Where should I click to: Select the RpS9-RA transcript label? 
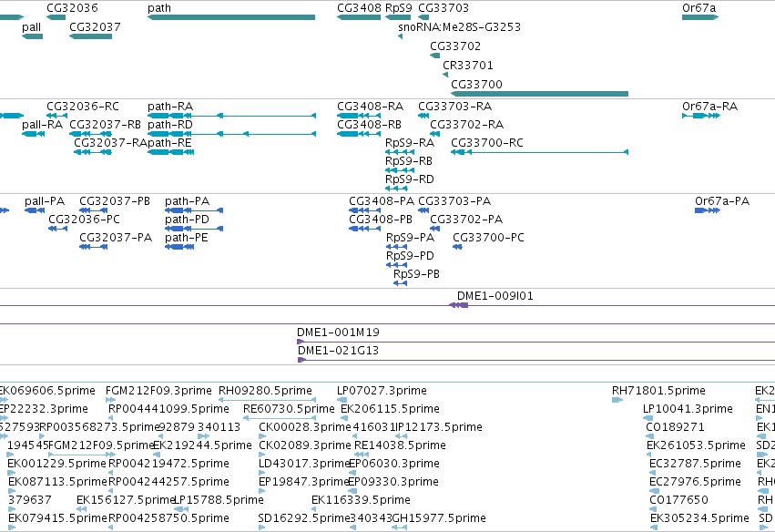click(410, 143)
